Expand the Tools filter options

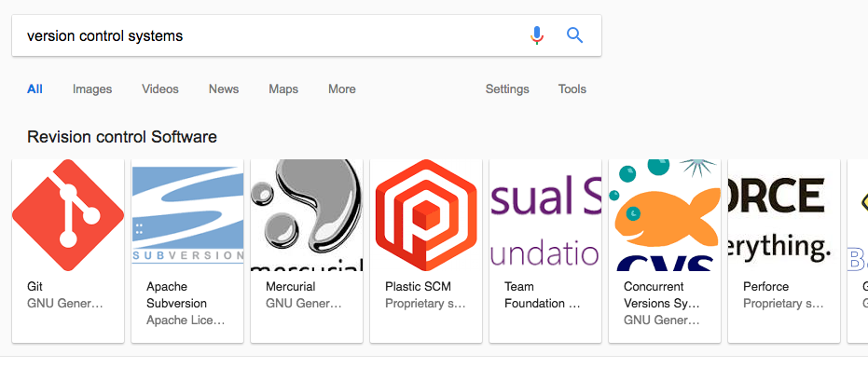click(x=572, y=89)
